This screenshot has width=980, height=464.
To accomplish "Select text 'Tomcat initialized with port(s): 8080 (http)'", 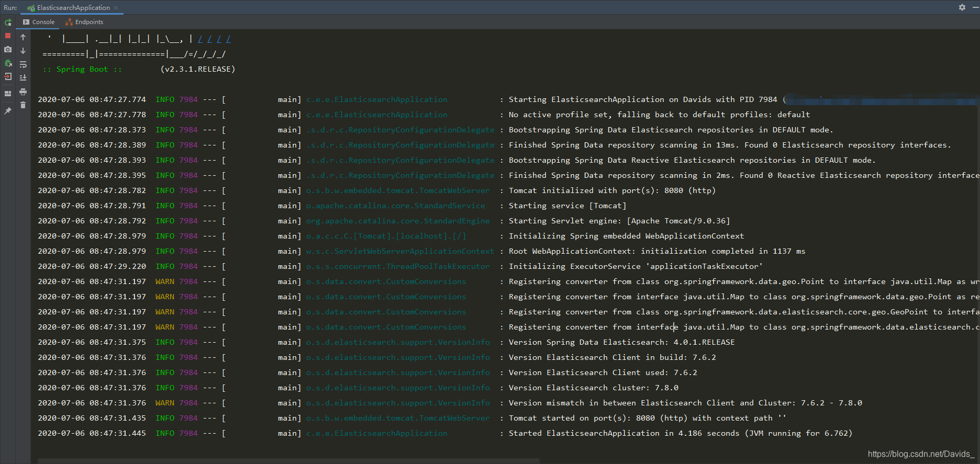I will pyautogui.click(x=612, y=190).
